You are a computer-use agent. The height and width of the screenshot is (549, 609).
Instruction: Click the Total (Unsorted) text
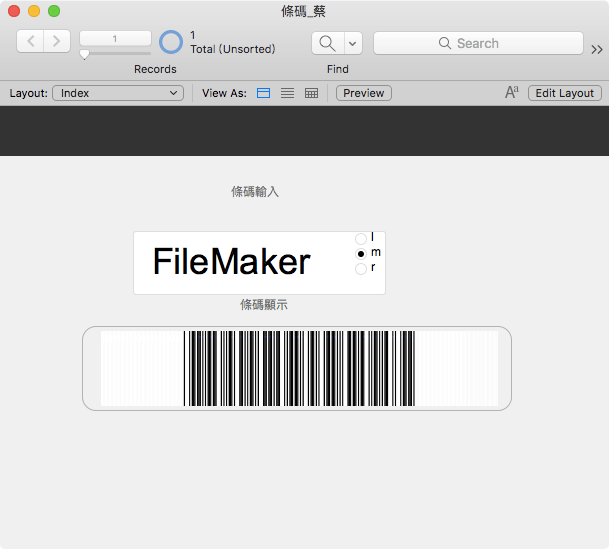point(233,49)
